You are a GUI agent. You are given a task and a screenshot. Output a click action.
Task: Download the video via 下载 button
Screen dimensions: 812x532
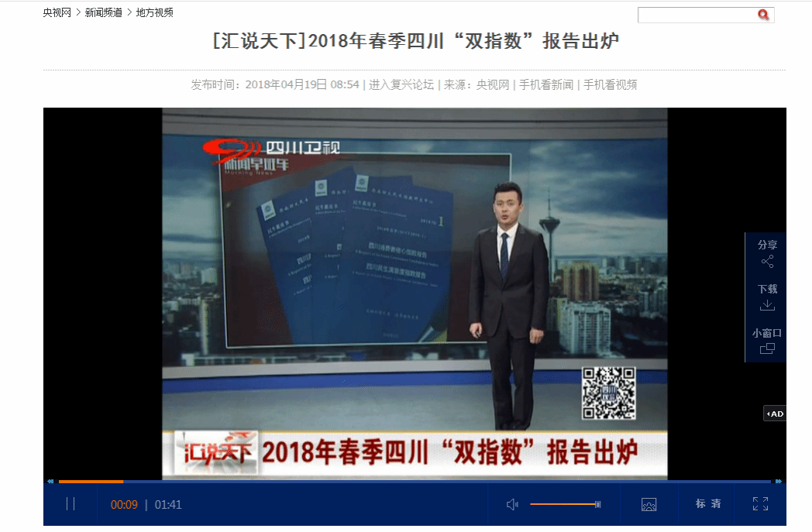(767, 297)
